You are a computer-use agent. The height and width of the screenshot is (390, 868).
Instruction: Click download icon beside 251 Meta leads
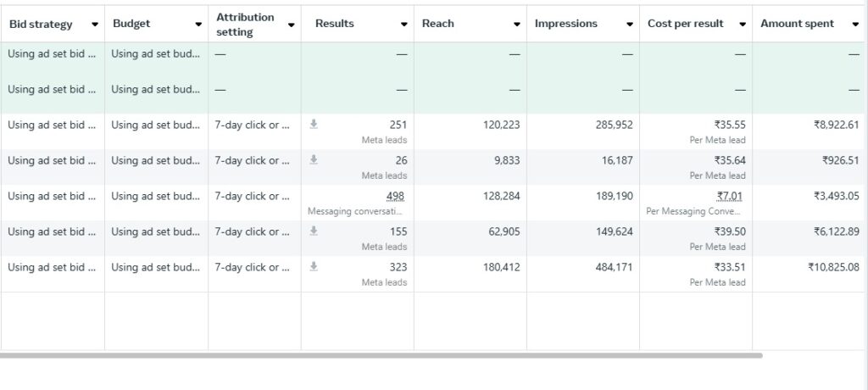click(x=314, y=124)
